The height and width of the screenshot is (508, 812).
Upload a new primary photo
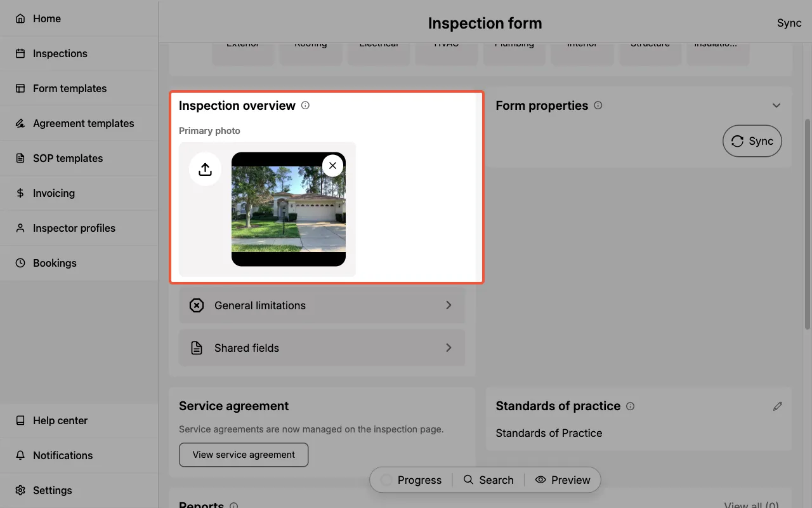point(205,170)
